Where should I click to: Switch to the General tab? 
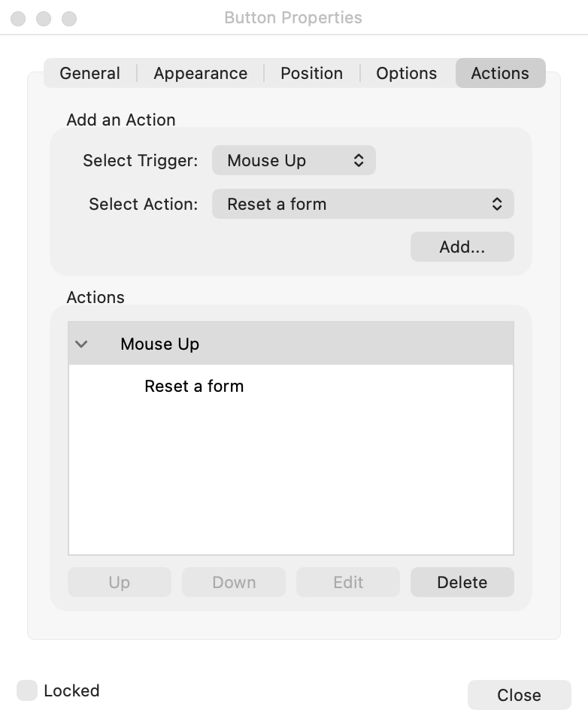coord(90,74)
